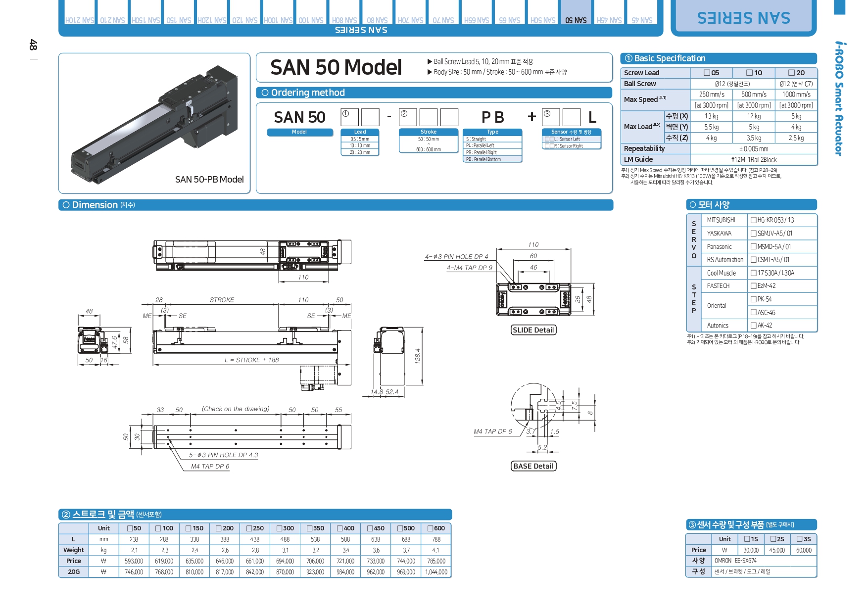Click the Sensor code box numbered ③

click(x=551, y=117)
